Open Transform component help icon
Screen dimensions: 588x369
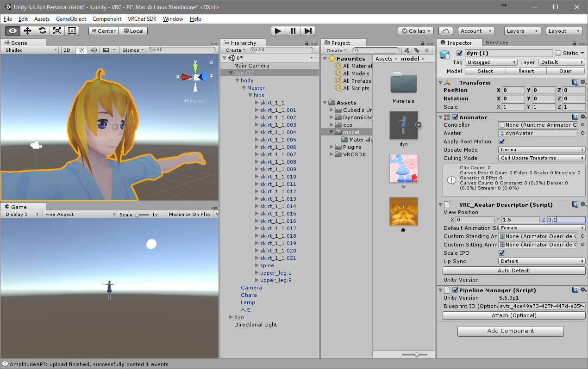tap(575, 82)
